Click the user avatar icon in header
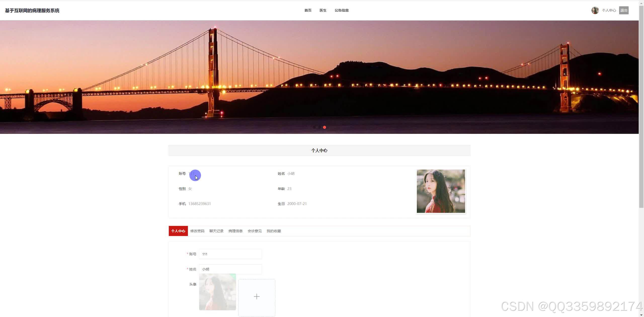 pos(595,10)
